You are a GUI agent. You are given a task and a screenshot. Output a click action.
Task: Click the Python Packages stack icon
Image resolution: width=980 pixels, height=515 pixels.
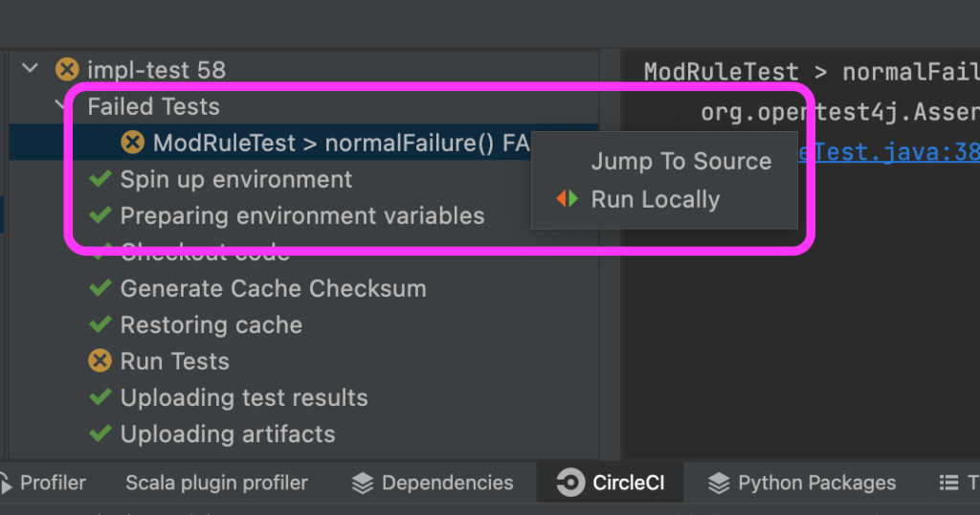pos(719,483)
